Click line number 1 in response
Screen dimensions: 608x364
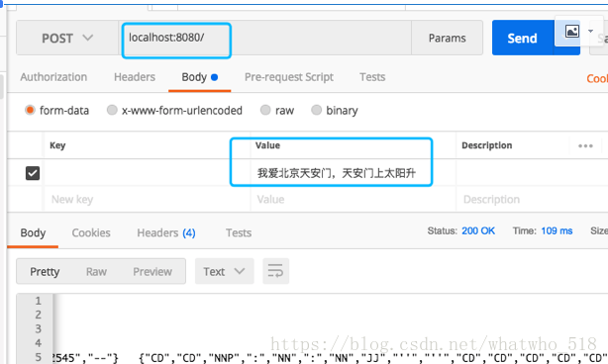[x=38, y=301]
